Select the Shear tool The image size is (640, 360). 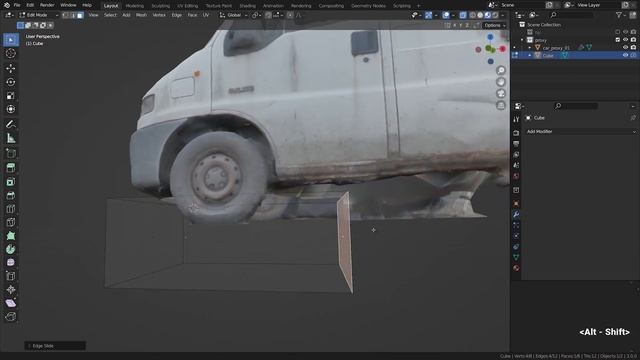point(11,303)
